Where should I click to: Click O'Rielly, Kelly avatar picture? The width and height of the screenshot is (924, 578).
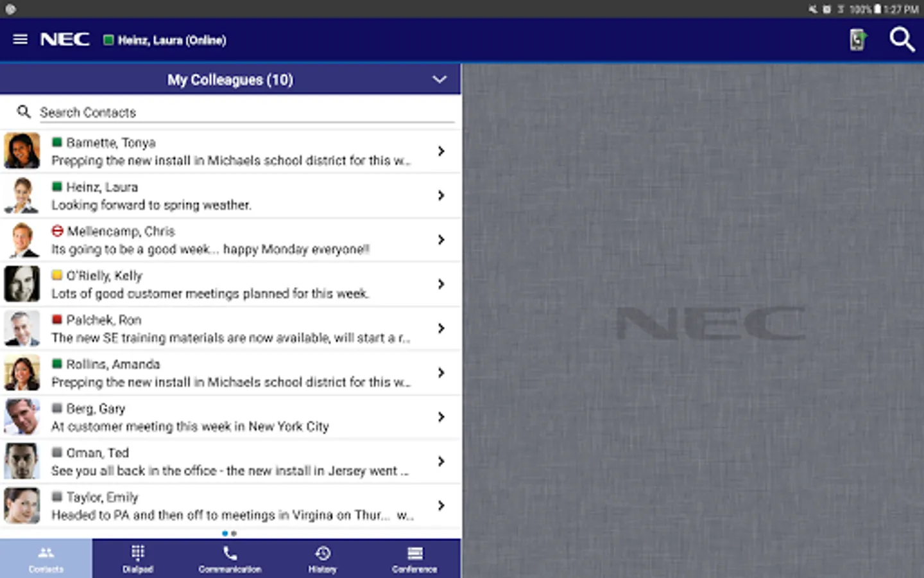click(22, 284)
